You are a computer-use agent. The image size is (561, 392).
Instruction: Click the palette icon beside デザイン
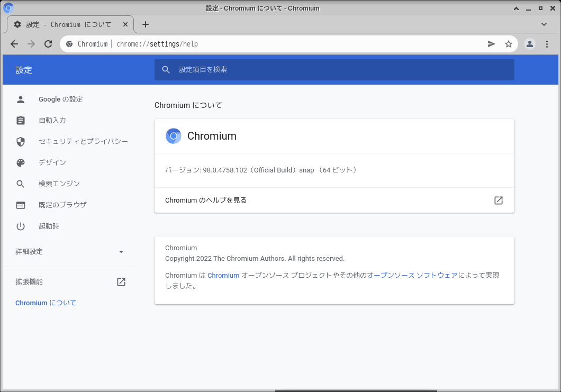click(21, 163)
